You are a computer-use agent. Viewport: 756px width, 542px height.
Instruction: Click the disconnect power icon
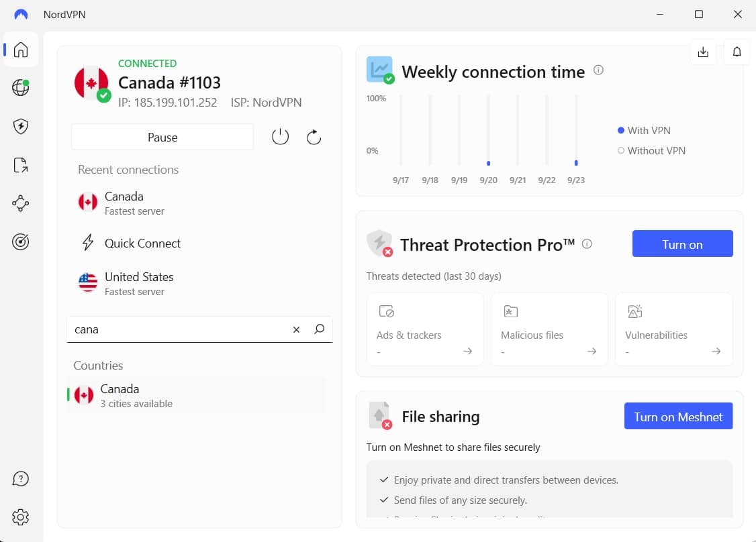280,138
